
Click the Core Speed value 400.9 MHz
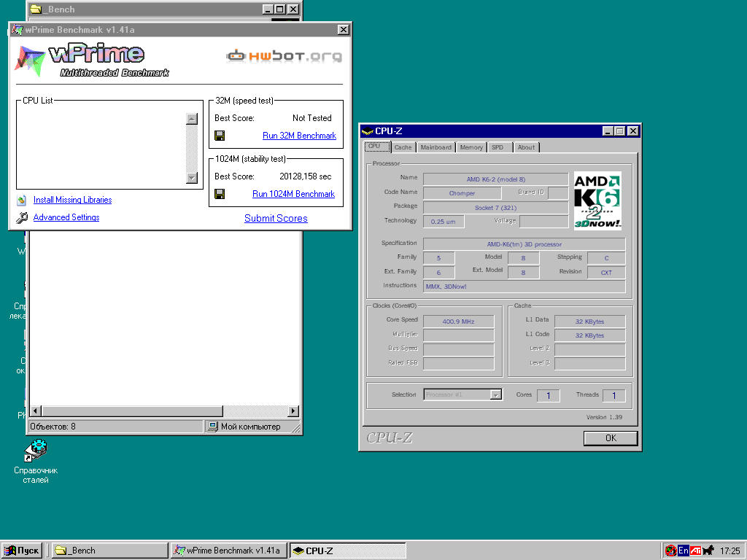click(458, 322)
